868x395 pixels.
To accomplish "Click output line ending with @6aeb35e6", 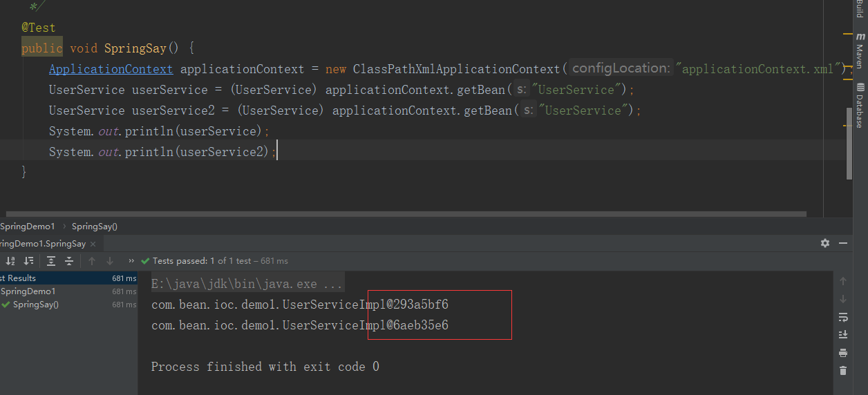I will (300, 325).
